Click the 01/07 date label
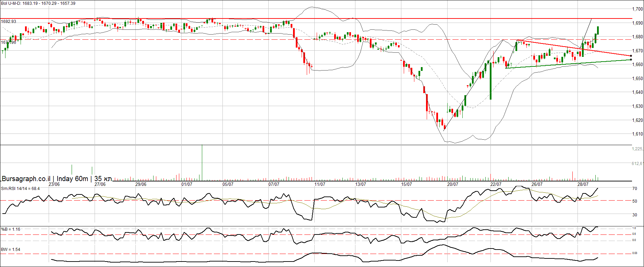The image size is (644, 267). pos(187,184)
